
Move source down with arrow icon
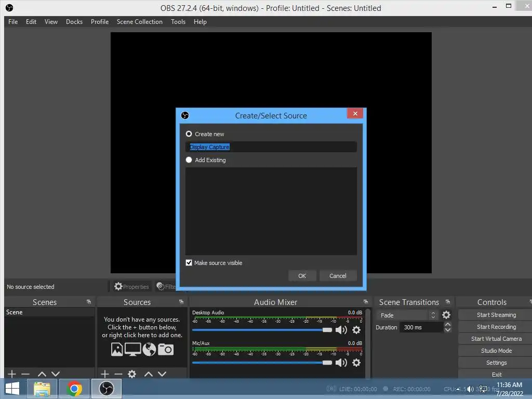tap(162, 374)
